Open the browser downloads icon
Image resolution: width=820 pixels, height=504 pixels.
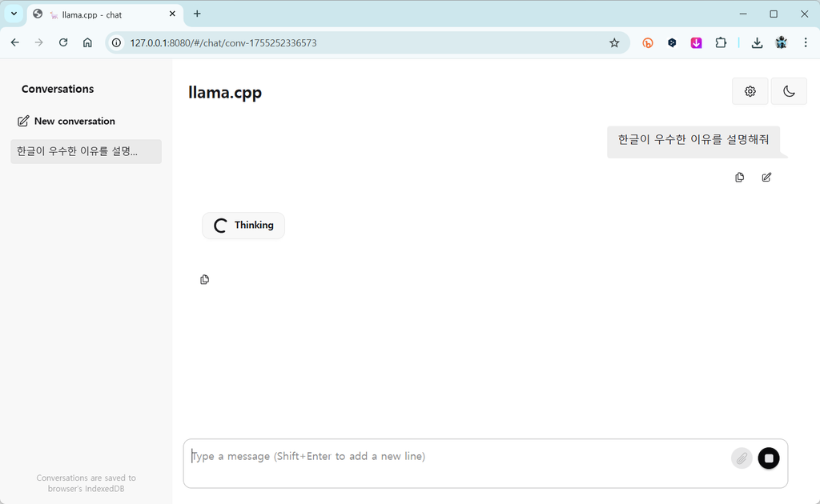[757, 43]
